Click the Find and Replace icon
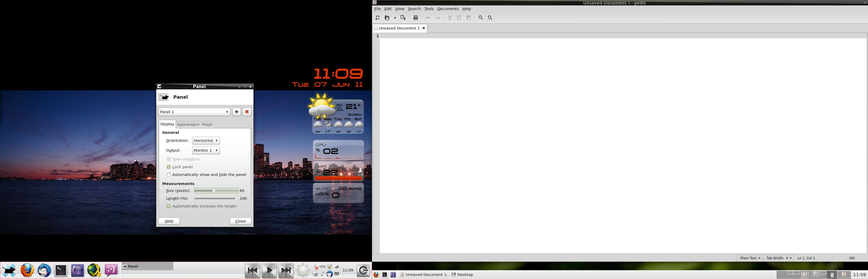This screenshot has height=279, width=868. coord(490,18)
